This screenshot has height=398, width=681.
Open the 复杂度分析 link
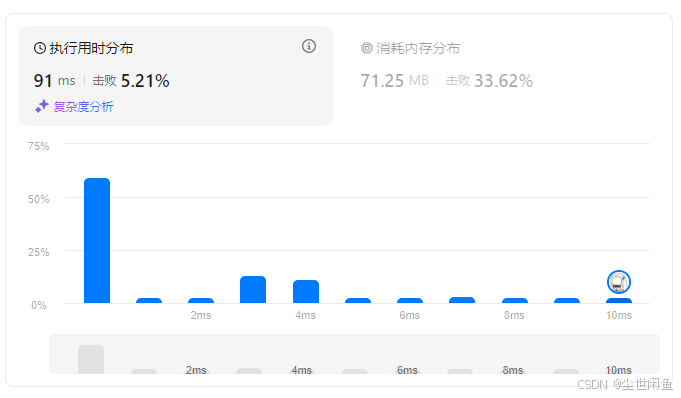point(83,106)
